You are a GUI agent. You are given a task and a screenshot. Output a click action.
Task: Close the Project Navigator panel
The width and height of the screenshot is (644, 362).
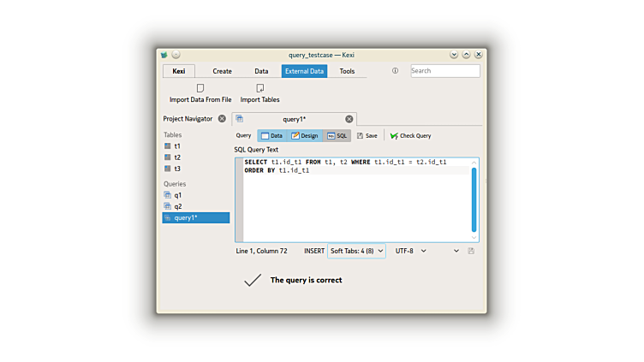click(222, 119)
